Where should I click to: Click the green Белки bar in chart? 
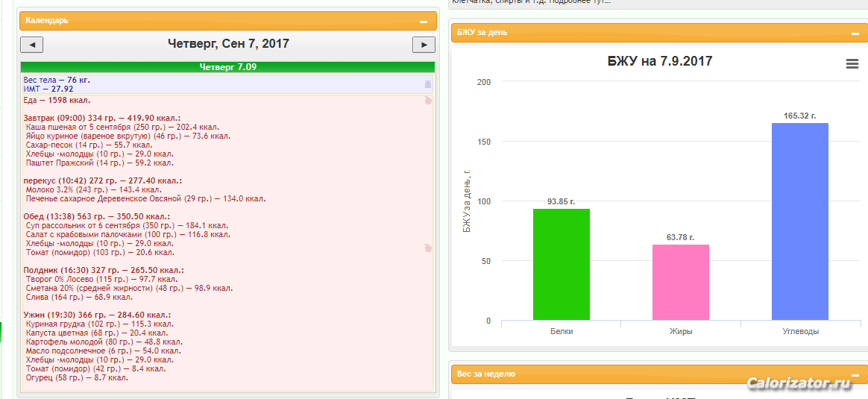pos(561,265)
